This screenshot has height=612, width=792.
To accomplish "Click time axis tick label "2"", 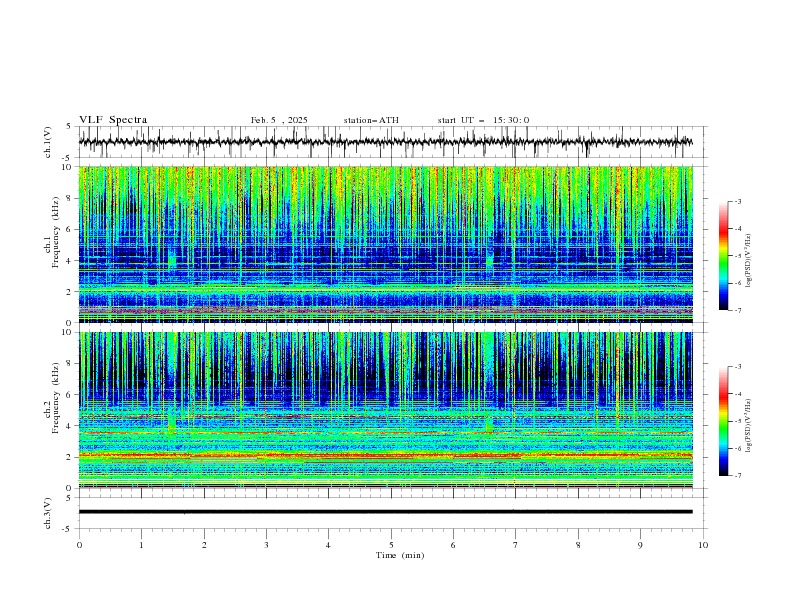I will coord(204,545).
